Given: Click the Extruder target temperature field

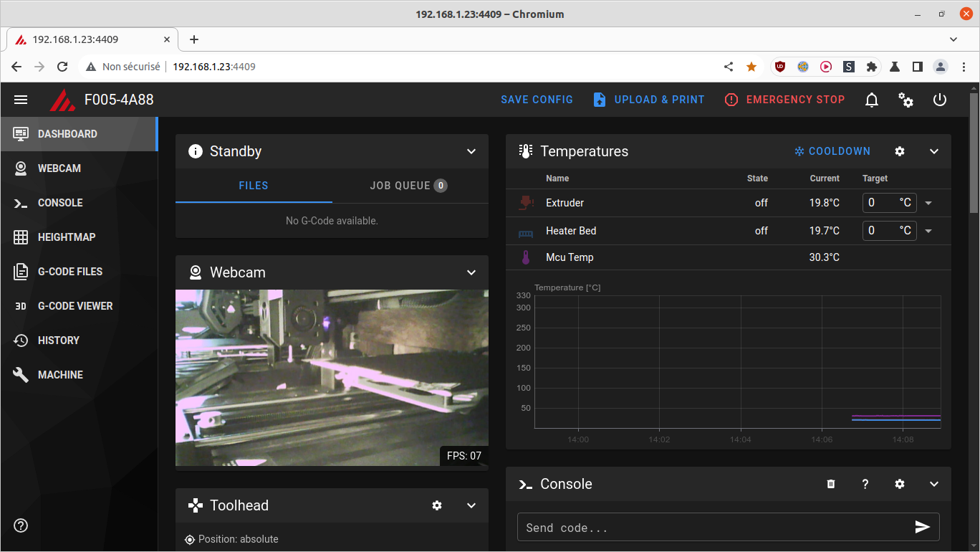Looking at the screenshot, I should 889,203.
